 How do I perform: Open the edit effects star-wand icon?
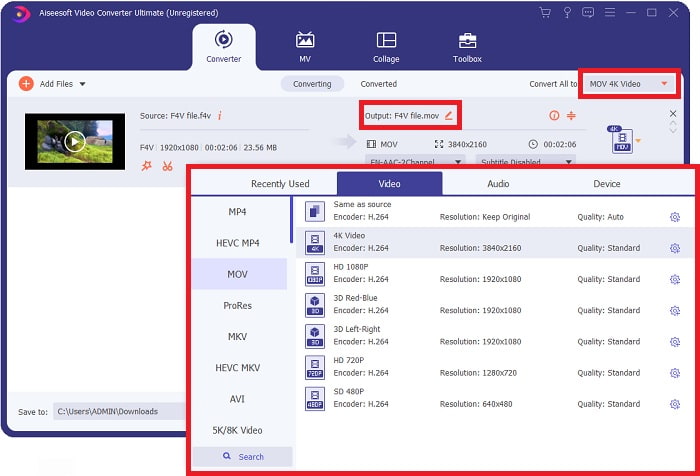click(146, 166)
